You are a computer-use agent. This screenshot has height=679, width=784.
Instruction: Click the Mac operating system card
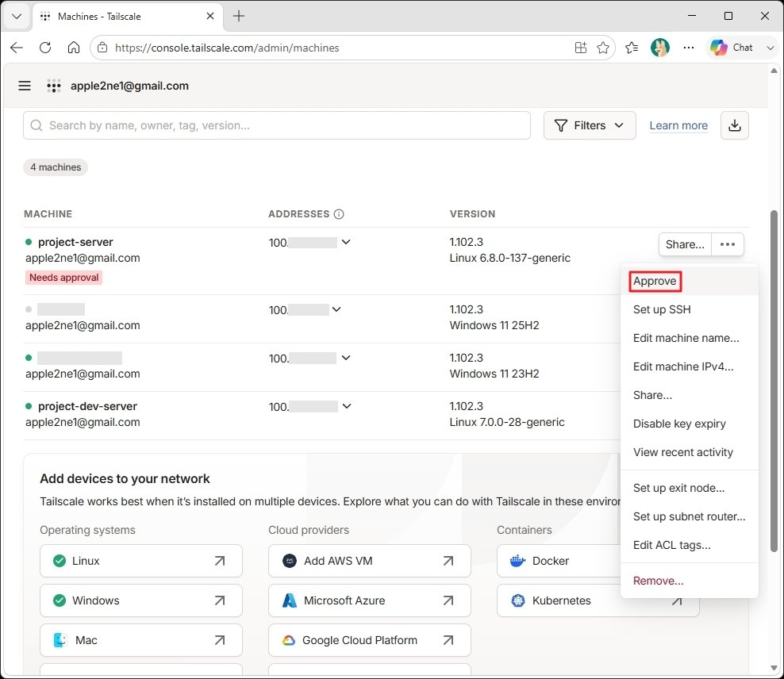(x=141, y=639)
